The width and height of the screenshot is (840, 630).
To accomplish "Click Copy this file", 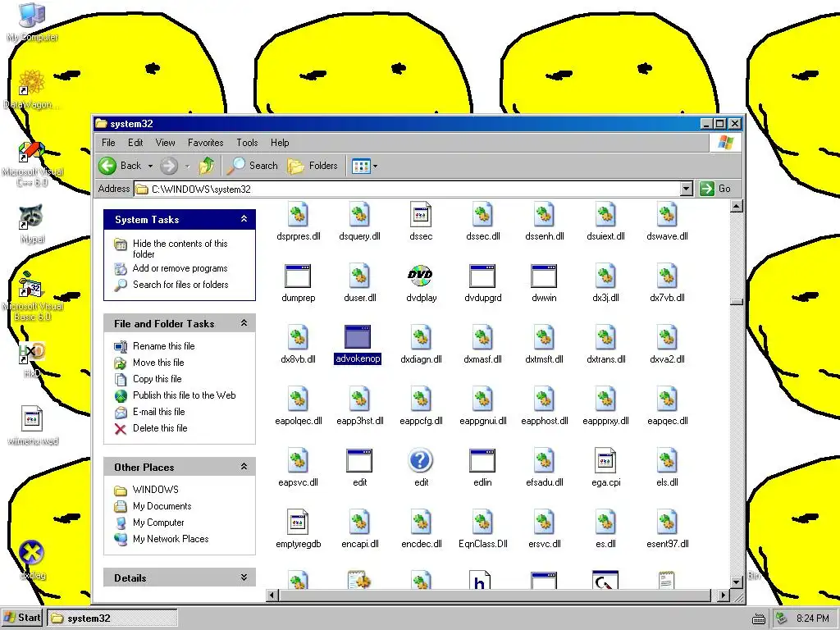I will [x=157, y=379].
